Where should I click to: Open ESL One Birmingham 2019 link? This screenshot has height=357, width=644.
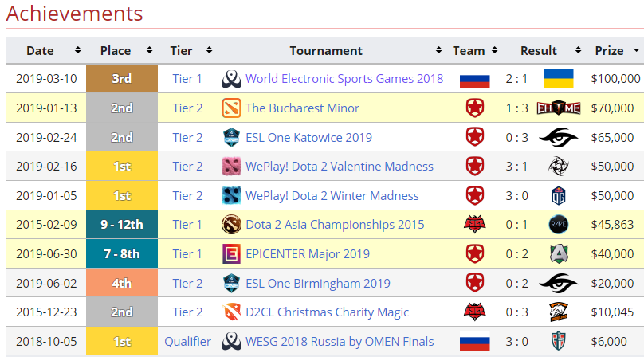[318, 283]
